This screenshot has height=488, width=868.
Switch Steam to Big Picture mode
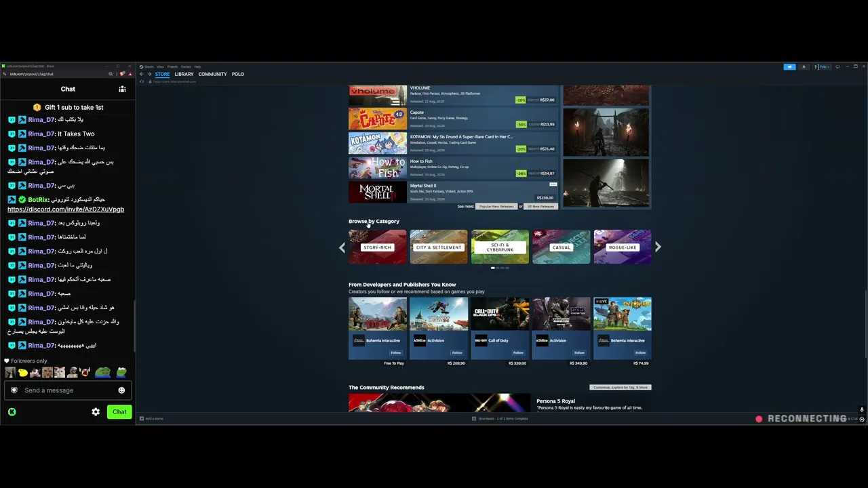[837, 66]
